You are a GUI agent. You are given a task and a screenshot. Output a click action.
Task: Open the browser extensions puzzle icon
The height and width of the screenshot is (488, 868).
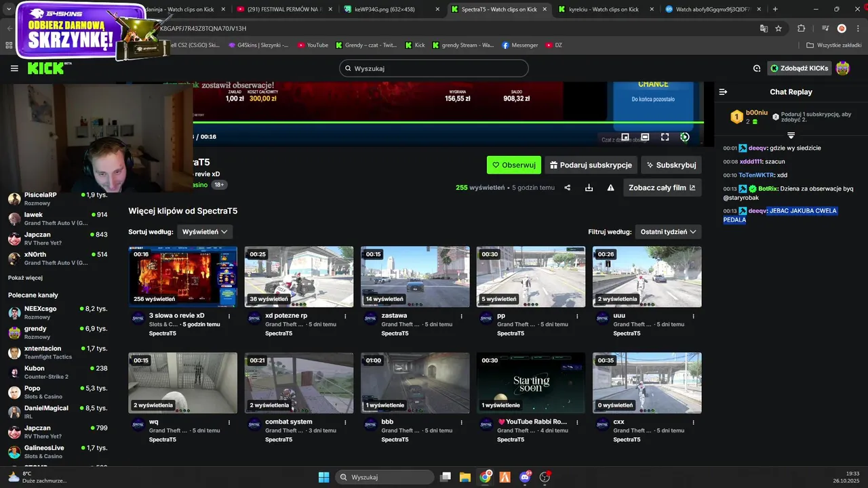click(802, 28)
